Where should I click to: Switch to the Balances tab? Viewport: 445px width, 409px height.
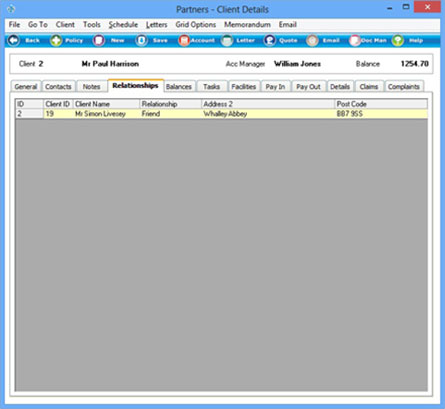[x=179, y=87]
